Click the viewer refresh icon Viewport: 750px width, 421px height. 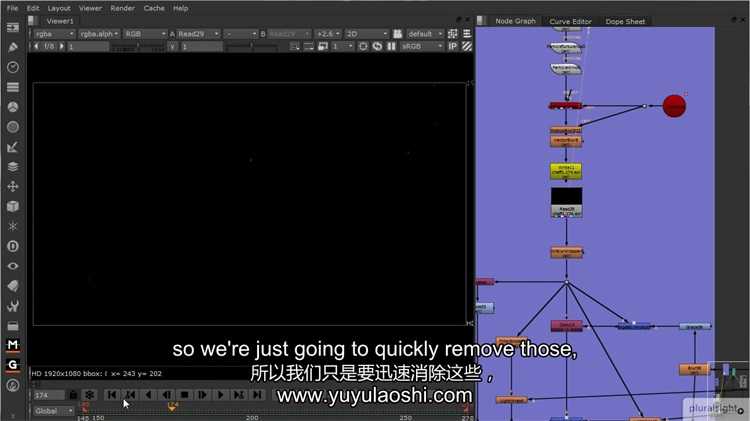click(377, 46)
